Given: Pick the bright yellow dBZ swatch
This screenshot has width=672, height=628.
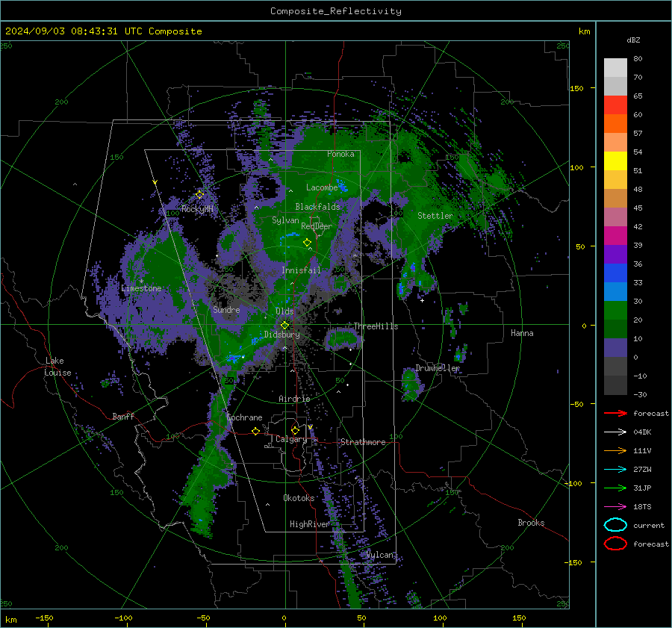Looking at the screenshot, I should (x=615, y=161).
